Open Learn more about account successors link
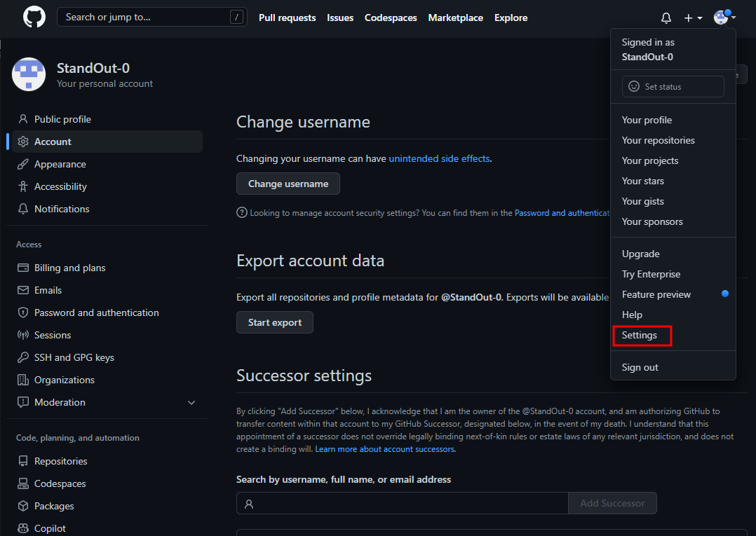Image resolution: width=756 pixels, height=536 pixels. point(385,449)
